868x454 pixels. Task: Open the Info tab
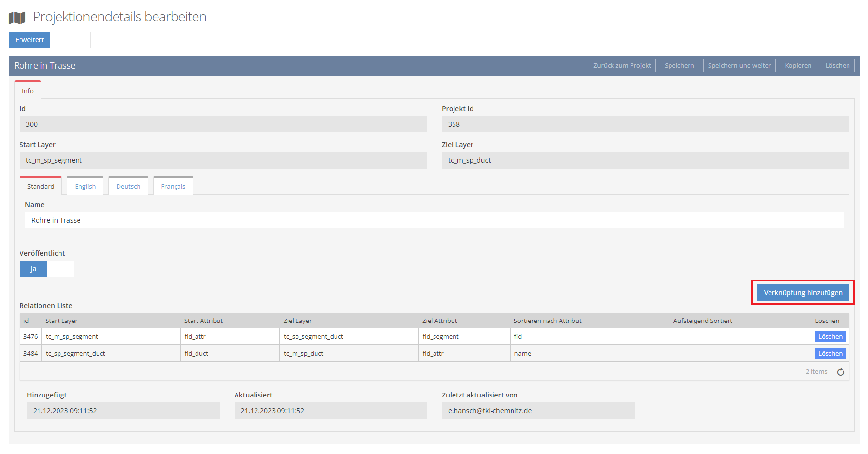tap(28, 91)
